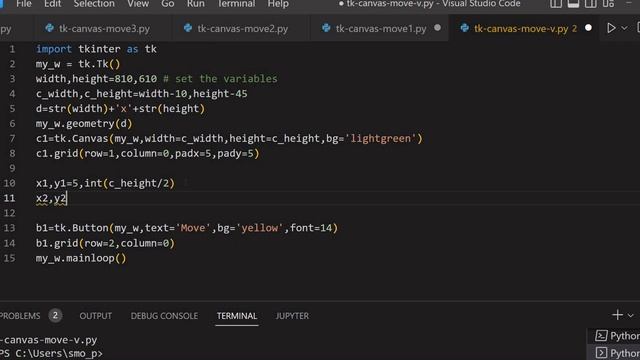Click the problems count badge showing 2
640x360 pixels.
pos(55,316)
